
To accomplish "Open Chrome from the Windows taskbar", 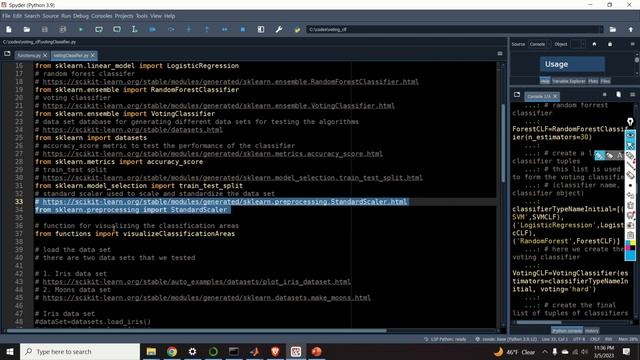I will tap(172, 351).
